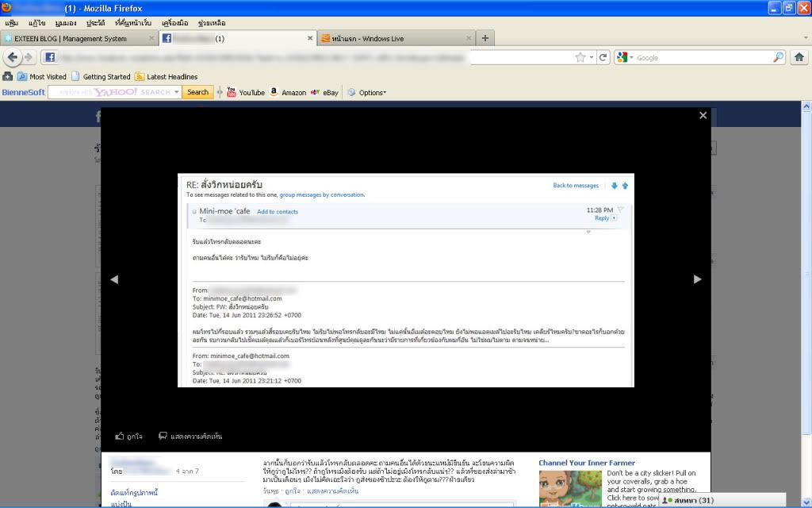Click the ติดแท็กรูปภาพนี้ tag photo link

click(x=134, y=492)
